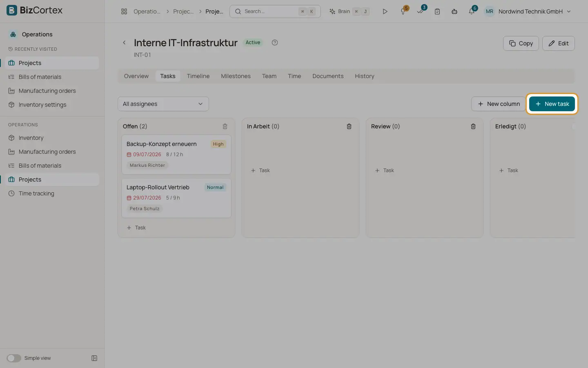Toggle the Simple view switch
This screenshot has width=588, height=368.
[14, 358]
